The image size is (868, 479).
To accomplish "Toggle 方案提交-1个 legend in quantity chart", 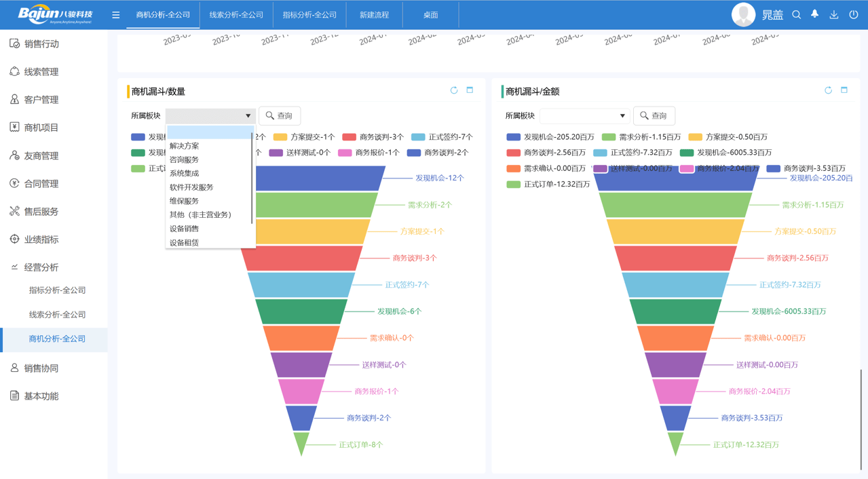I will click(x=304, y=137).
